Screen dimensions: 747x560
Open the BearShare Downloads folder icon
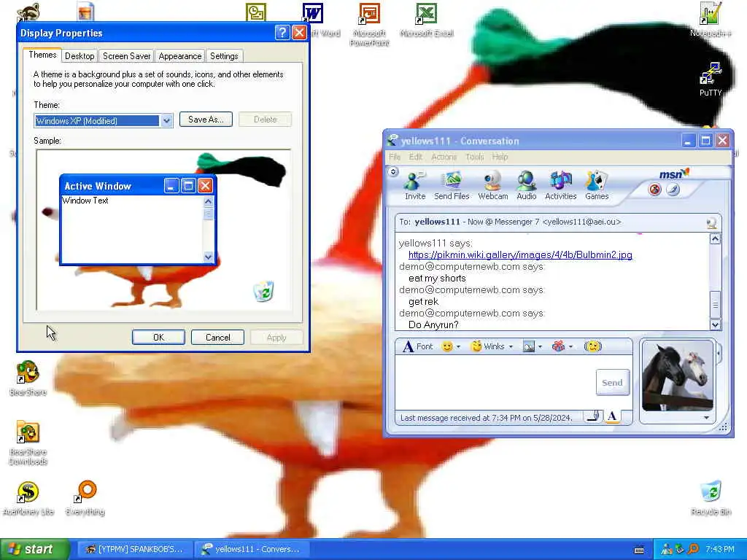pyautogui.click(x=28, y=443)
